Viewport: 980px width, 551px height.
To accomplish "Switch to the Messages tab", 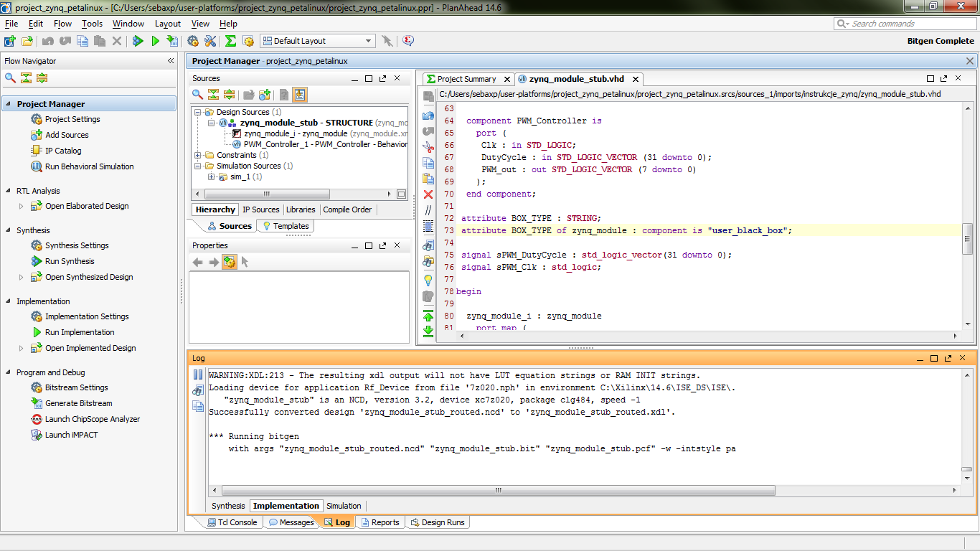I will pyautogui.click(x=291, y=522).
